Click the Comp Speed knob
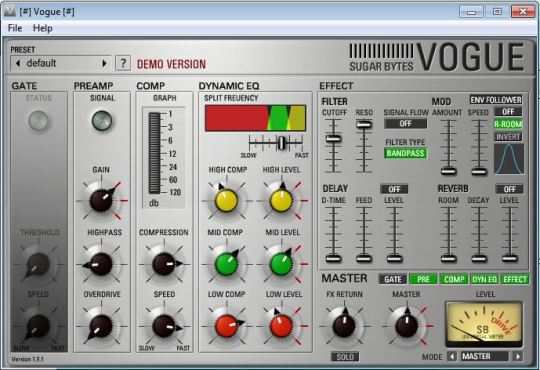 pyautogui.click(x=164, y=326)
